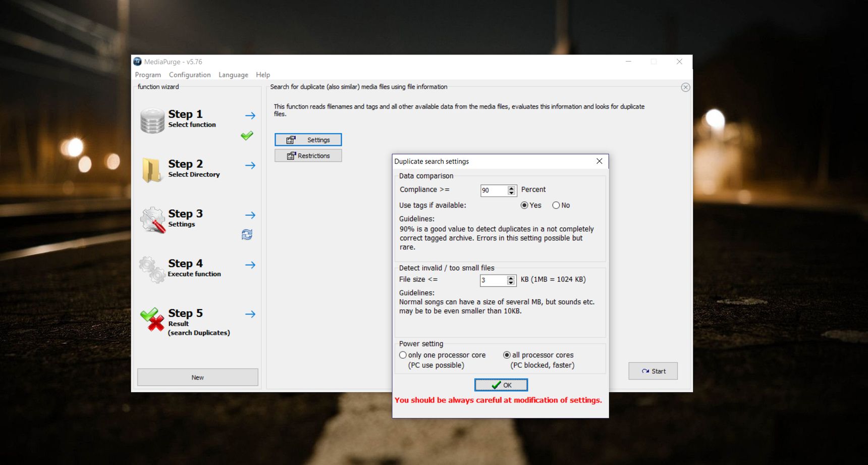Viewport: 868px width, 465px height.
Task: Click the Step 5 Result label
Action: pyautogui.click(x=199, y=322)
